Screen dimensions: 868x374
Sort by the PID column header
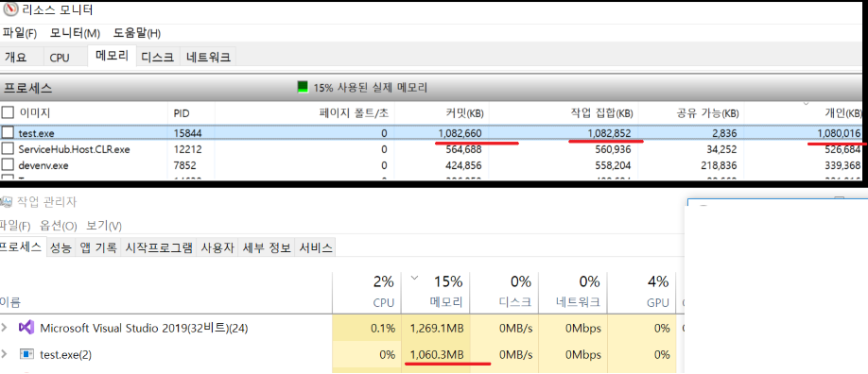[182, 113]
